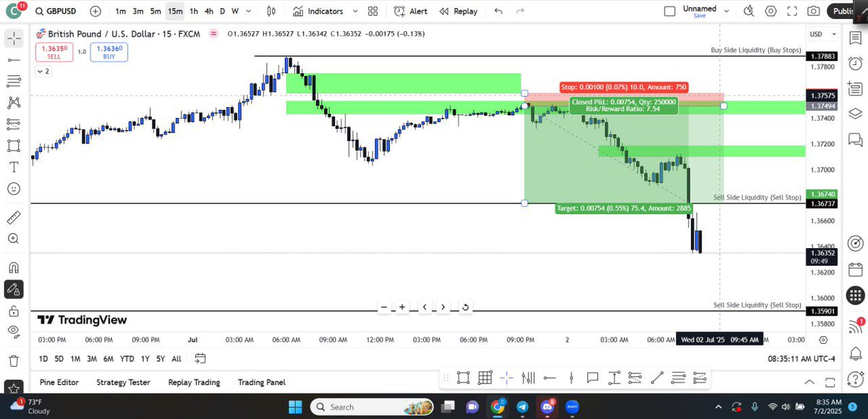This screenshot has width=868, height=419.
Task: Zoom in chart with the plus button
Action: pyautogui.click(x=402, y=307)
